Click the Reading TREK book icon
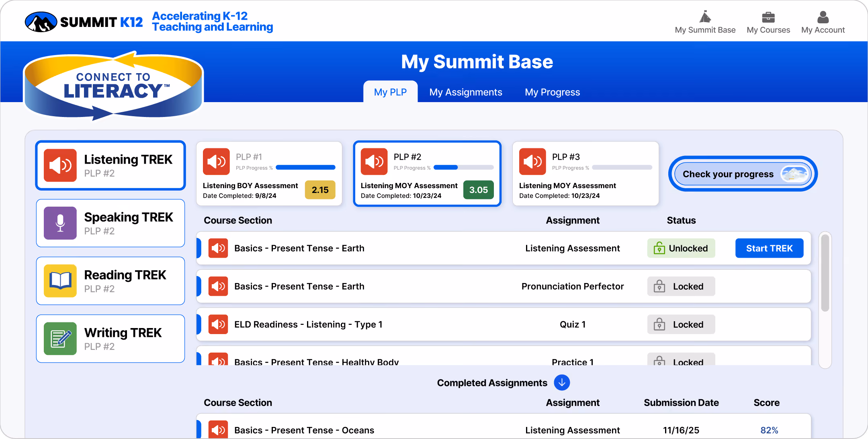868x439 pixels. (60, 281)
